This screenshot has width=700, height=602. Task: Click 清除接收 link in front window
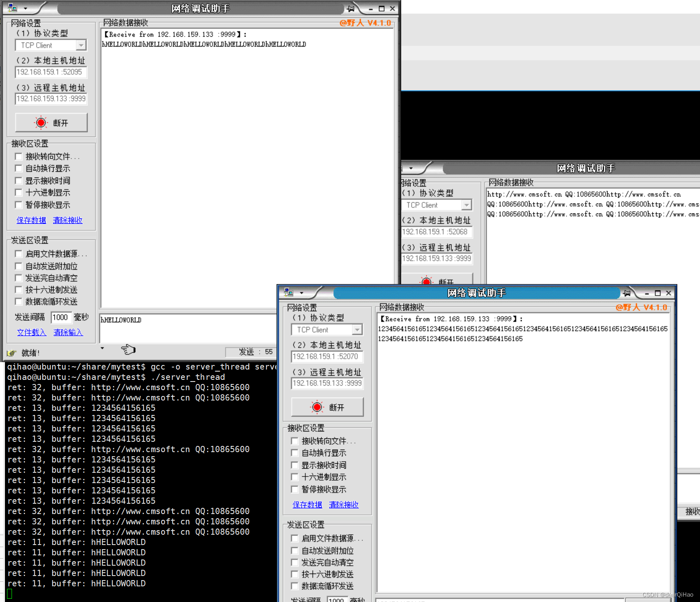pos(344,505)
